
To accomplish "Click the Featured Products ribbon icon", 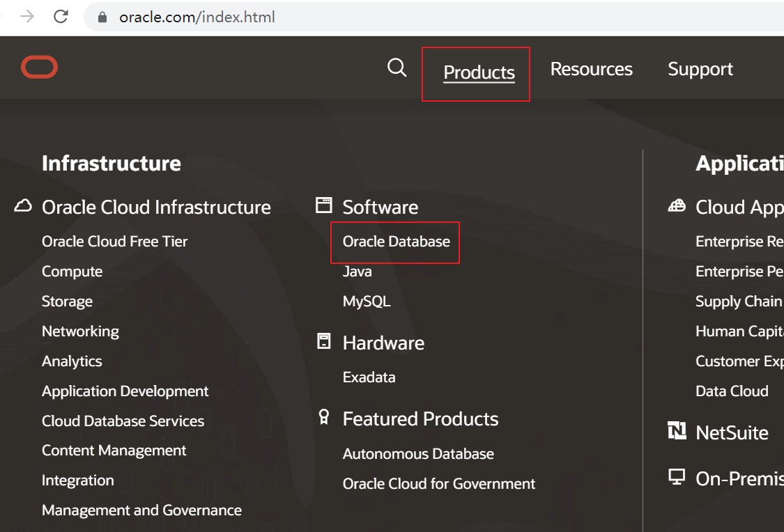I will (x=323, y=416).
